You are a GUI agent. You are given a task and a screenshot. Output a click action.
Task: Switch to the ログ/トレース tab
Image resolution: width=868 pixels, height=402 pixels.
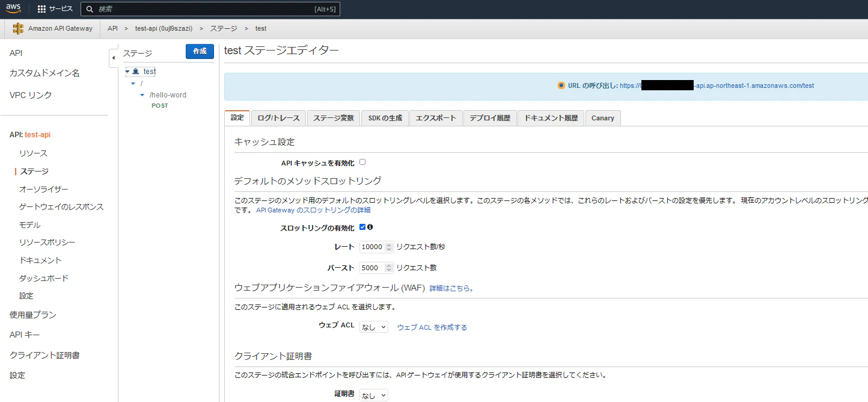tap(278, 118)
